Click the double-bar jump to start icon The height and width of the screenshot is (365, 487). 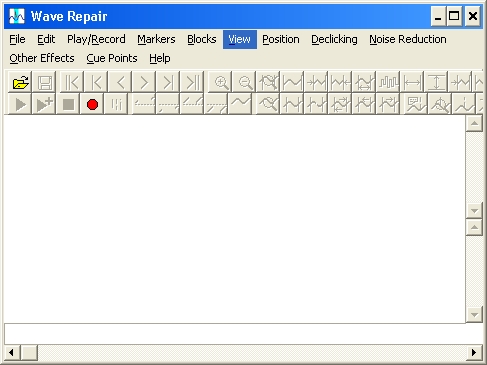(72, 82)
